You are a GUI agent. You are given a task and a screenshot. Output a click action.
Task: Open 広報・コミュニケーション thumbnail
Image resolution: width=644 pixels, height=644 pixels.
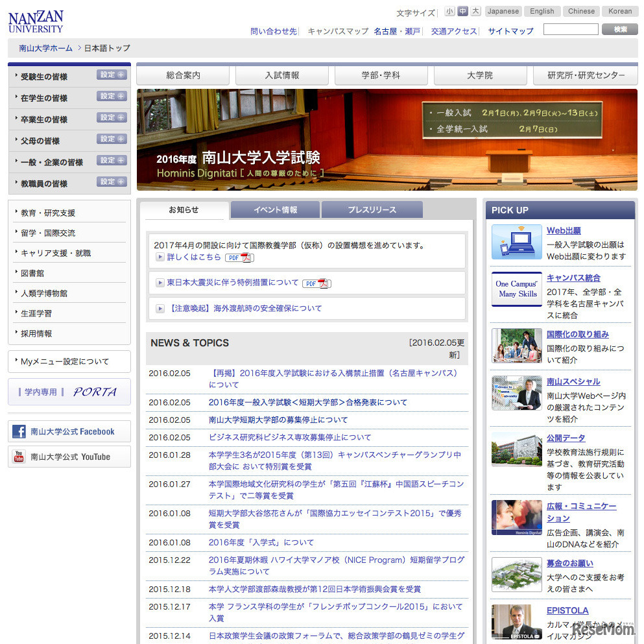pyautogui.click(x=517, y=518)
